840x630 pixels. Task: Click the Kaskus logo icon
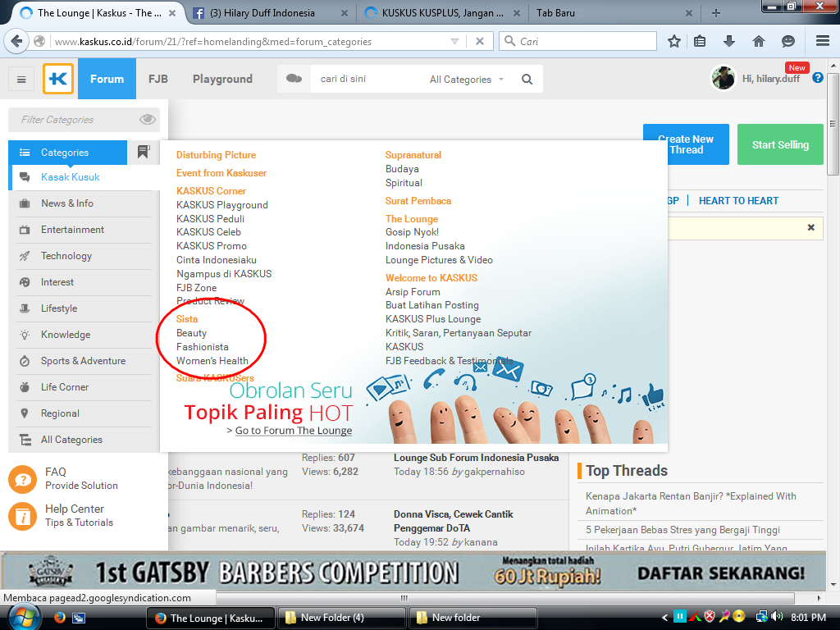[58, 79]
